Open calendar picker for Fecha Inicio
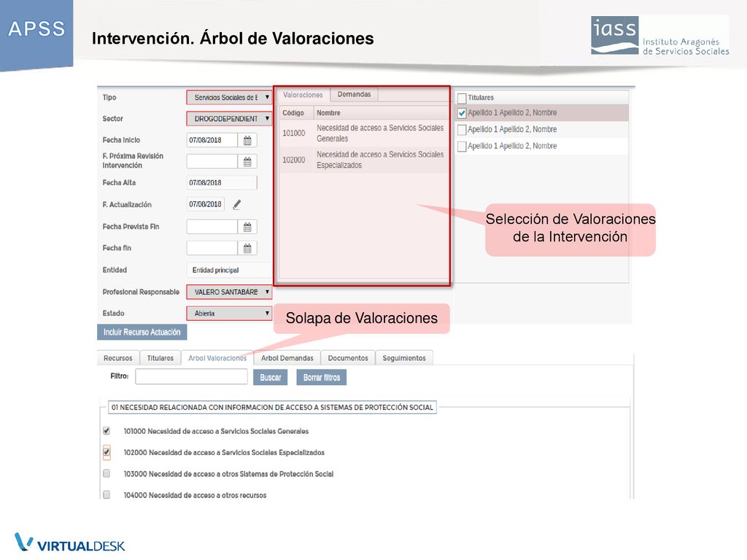This screenshot has height=560, width=747. coord(247,140)
